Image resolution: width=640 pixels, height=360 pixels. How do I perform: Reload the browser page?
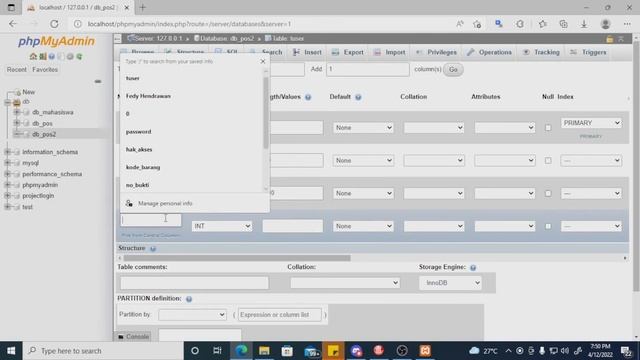(54, 24)
